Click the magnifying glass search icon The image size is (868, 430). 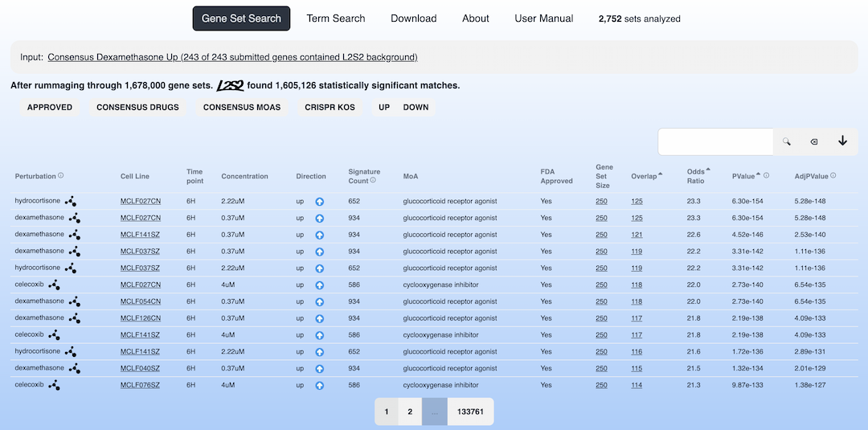tap(787, 141)
